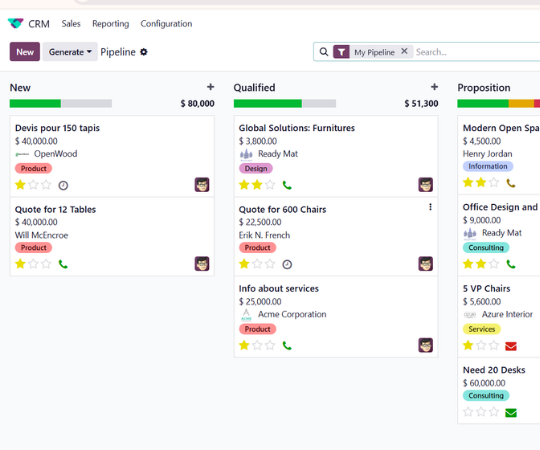
Task: Click the OpenWood customer name
Action: [x=55, y=154]
